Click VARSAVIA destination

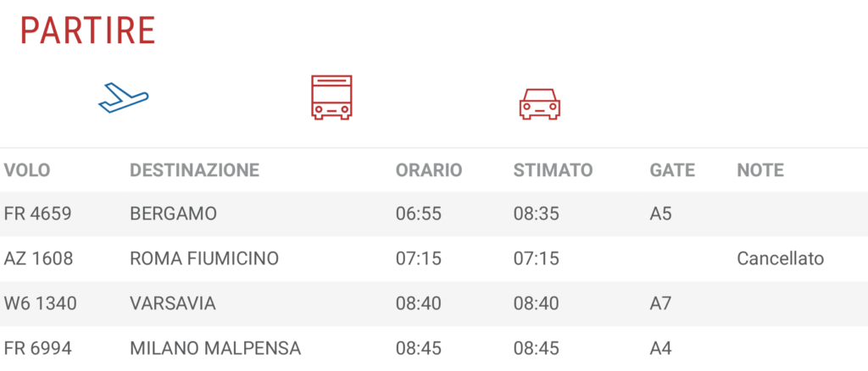(173, 303)
